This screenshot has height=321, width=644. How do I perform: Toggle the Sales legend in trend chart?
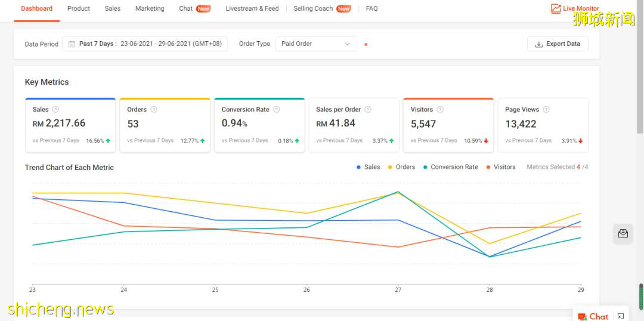point(368,167)
